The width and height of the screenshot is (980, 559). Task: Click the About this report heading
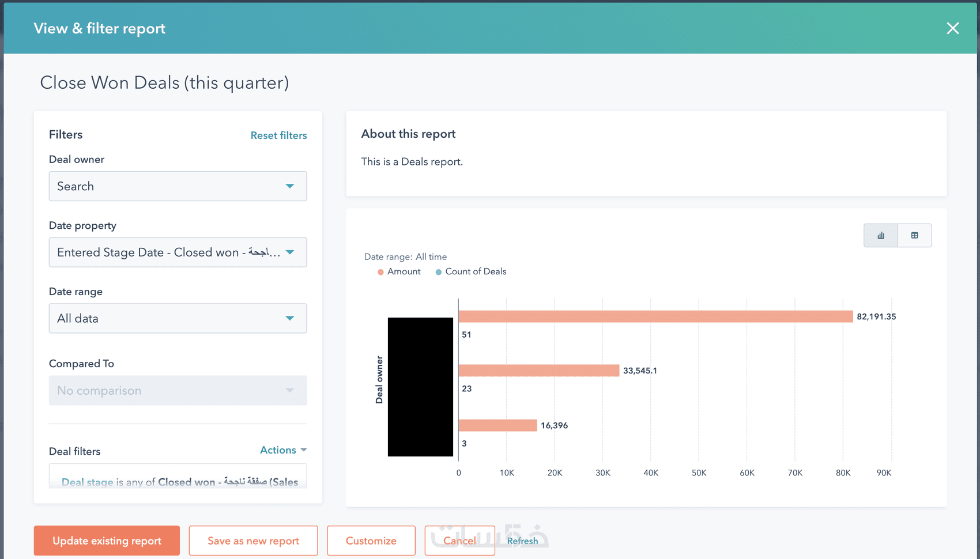point(408,134)
